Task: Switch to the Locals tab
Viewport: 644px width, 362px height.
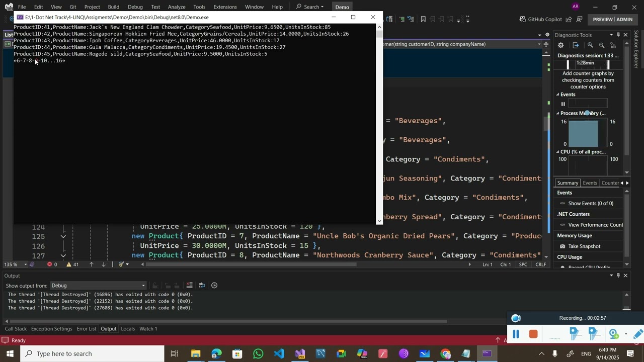Action: [x=128, y=329]
